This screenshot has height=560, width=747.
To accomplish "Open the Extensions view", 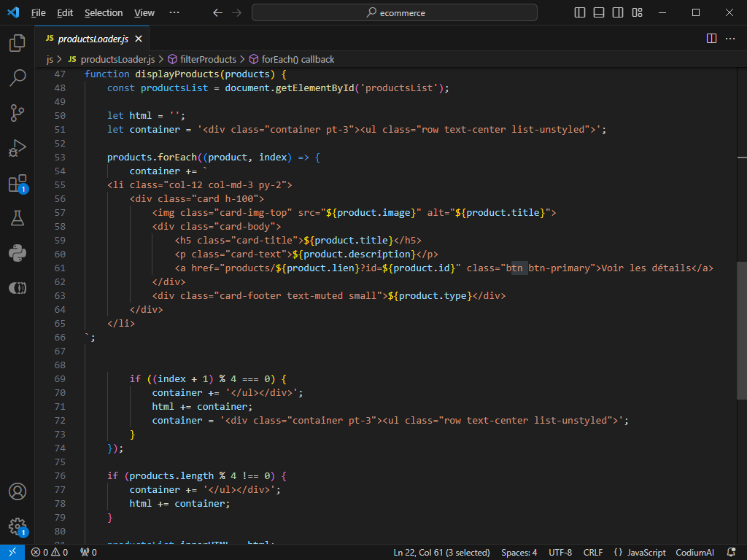I will tap(18, 182).
